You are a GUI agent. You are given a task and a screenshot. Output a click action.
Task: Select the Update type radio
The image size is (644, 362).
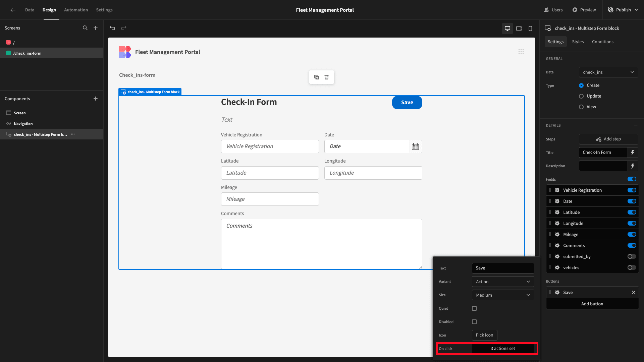(581, 96)
